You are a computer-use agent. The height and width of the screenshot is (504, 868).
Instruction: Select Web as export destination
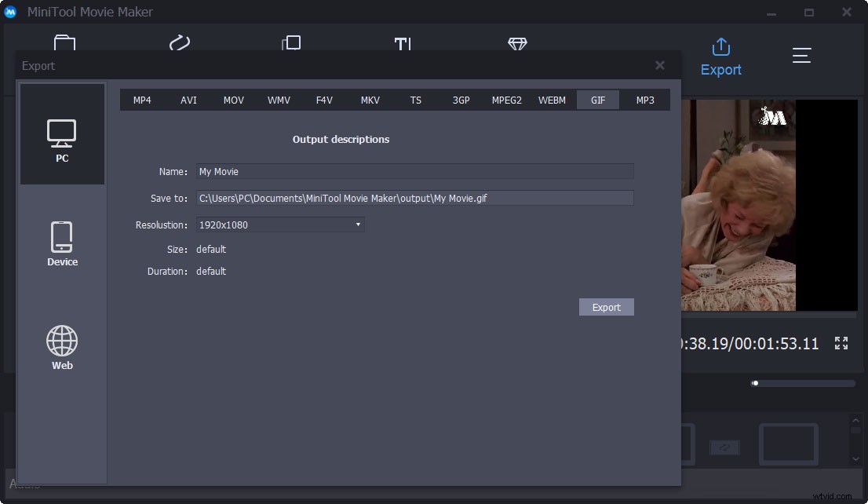tap(62, 346)
